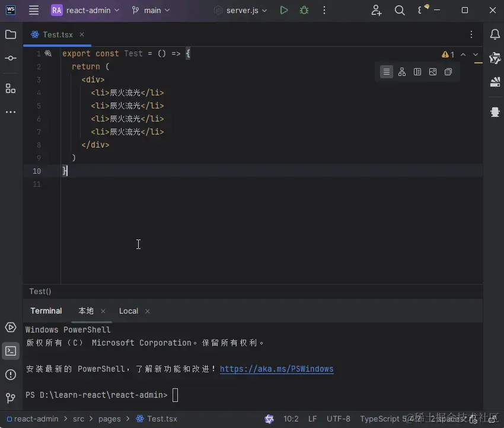
Task: Open the AI Assistant side panel
Action: click(495, 58)
